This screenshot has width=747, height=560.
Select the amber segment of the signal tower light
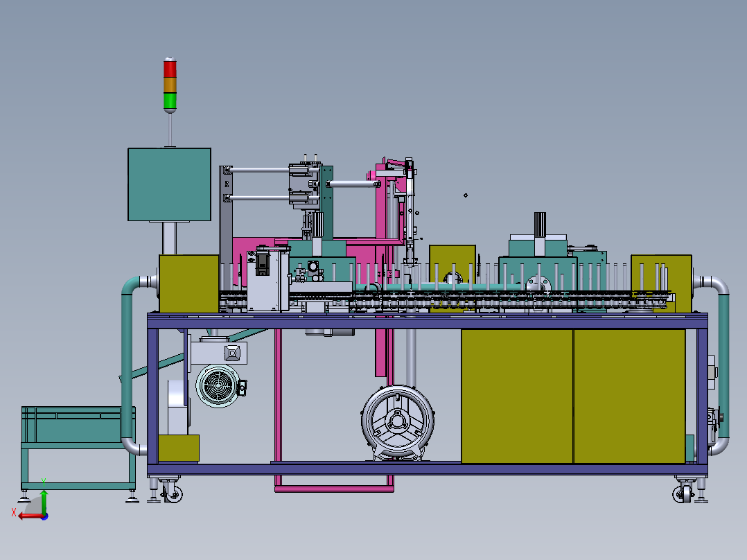pyautogui.click(x=170, y=85)
